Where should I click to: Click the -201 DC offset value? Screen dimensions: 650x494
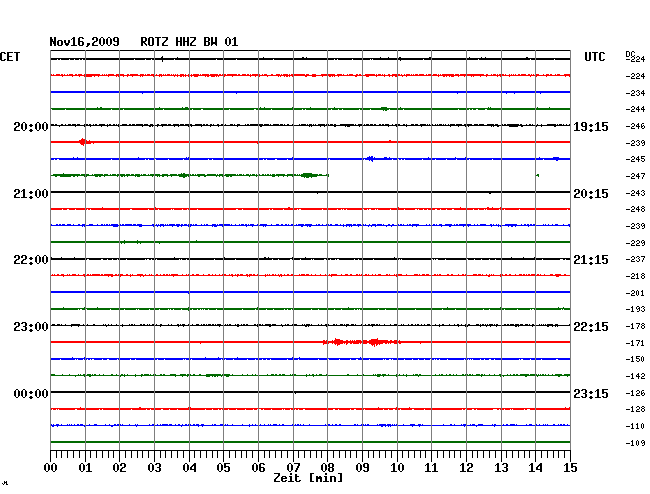tap(635, 293)
